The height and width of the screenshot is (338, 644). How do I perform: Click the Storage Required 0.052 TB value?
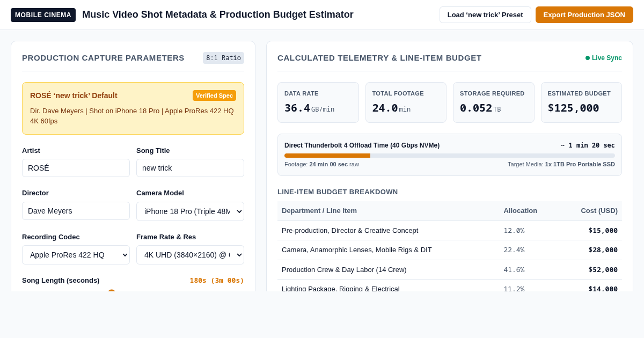pyautogui.click(x=480, y=108)
